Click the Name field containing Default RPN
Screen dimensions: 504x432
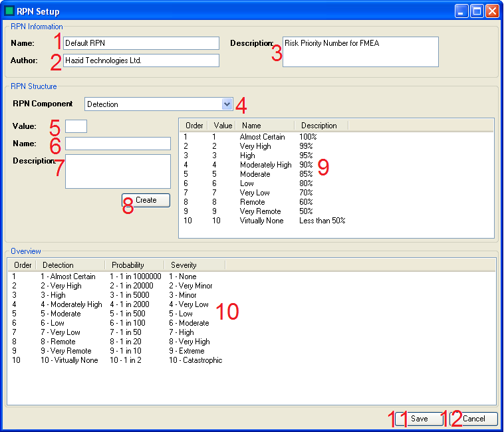coord(141,43)
